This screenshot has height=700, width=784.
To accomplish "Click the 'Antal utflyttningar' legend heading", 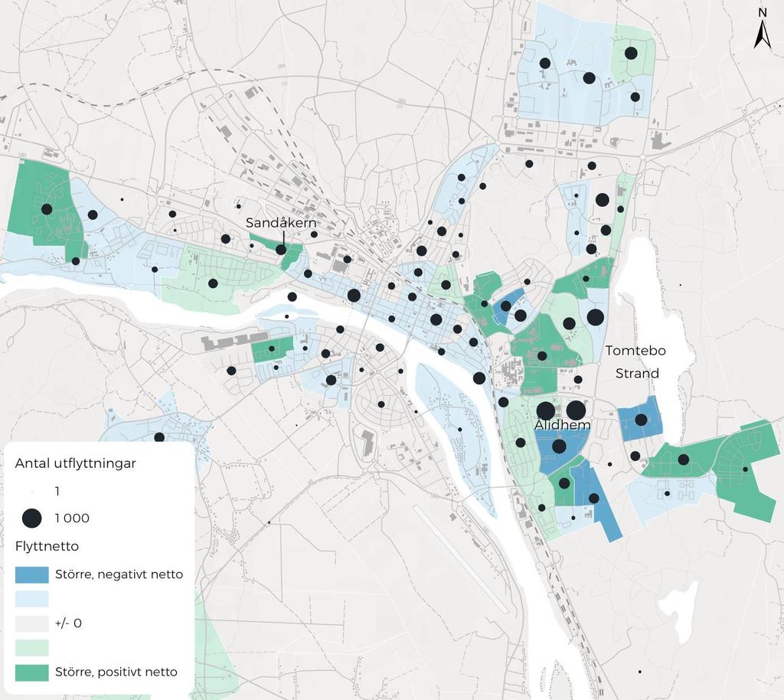I will coord(76,463).
